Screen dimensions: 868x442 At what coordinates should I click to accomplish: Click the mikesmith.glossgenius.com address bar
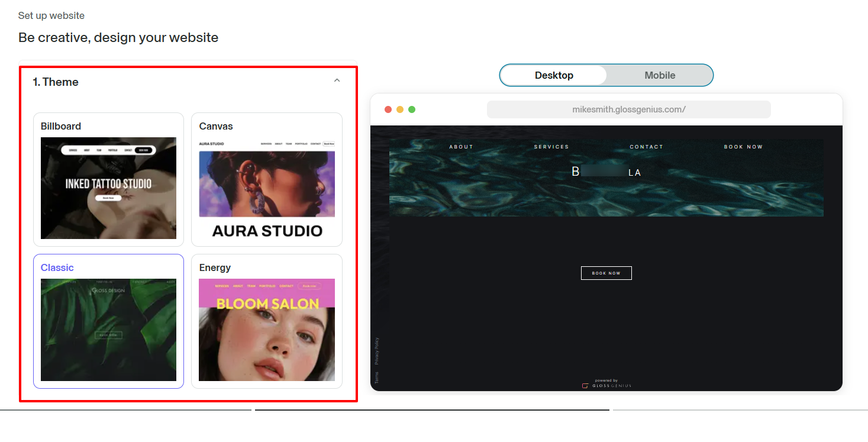coord(628,109)
